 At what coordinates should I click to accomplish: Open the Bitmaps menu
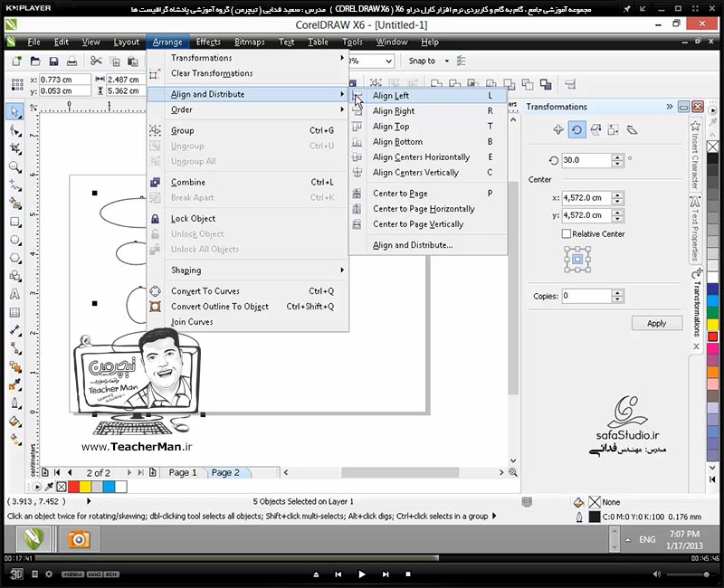(250, 42)
